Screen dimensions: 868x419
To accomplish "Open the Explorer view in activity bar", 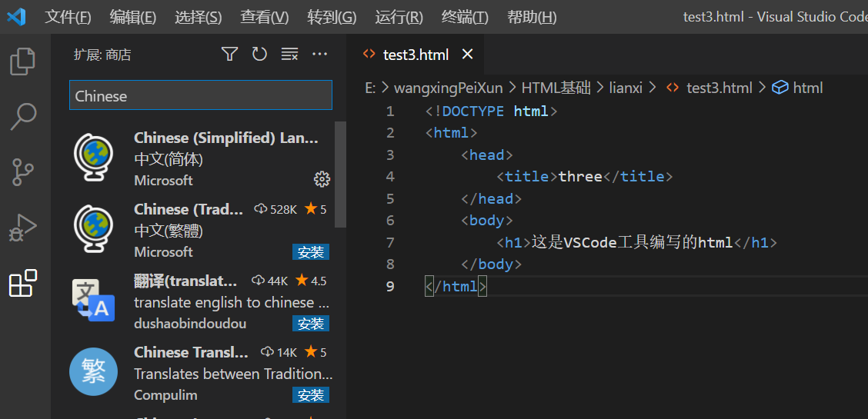I will tap(22, 62).
